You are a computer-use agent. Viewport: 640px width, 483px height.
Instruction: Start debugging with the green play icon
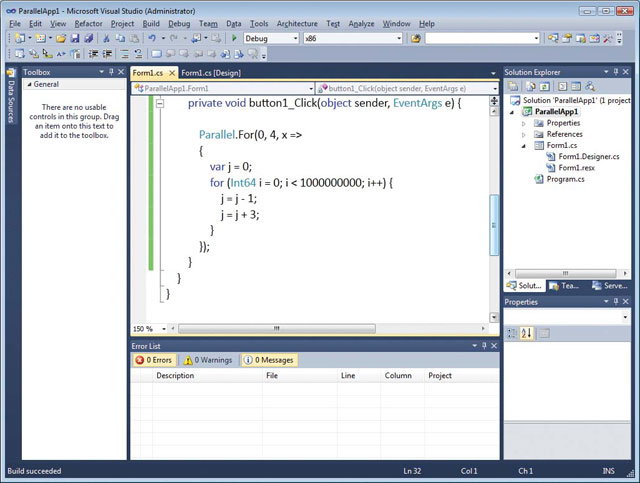click(234, 38)
